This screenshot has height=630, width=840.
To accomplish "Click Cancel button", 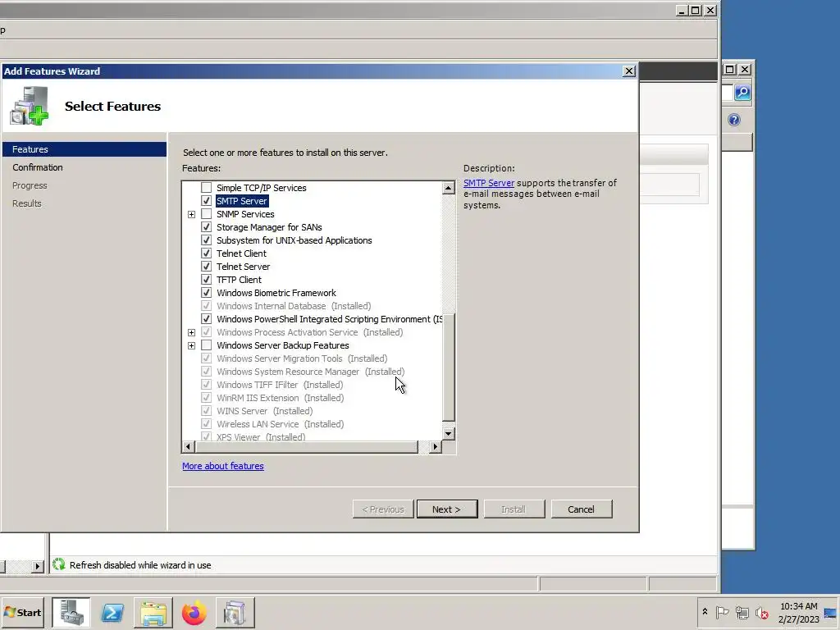I will click(x=582, y=509).
